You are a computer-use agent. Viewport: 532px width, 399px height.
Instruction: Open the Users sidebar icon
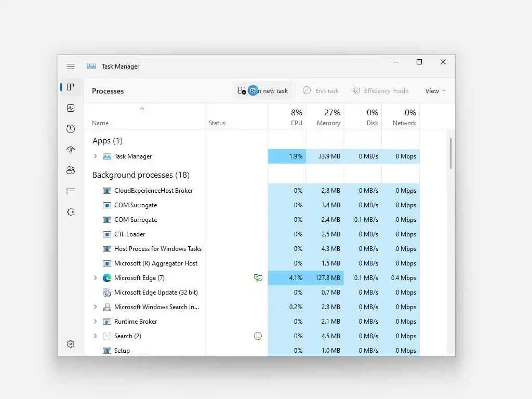pos(71,170)
